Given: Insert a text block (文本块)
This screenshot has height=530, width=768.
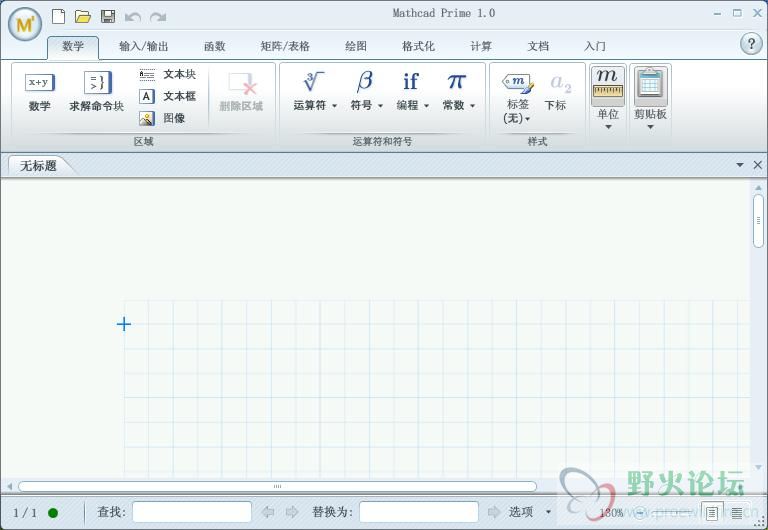Looking at the screenshot, I should 168,74.
